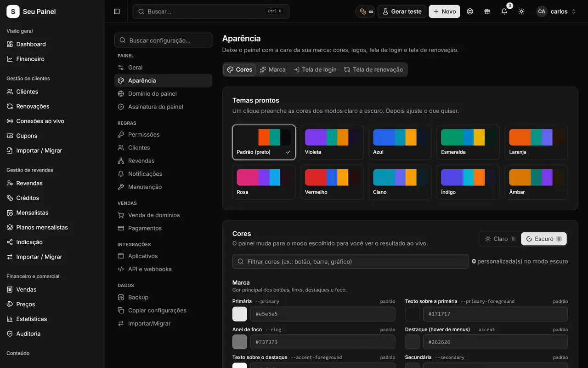This screenshot has width=588, height=368.
Task: Open Venda de domínios settings
Action: coord(163,215)
